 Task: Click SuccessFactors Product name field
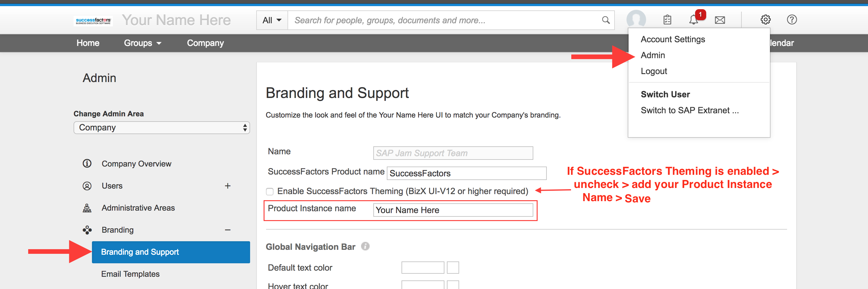[466, 173]
